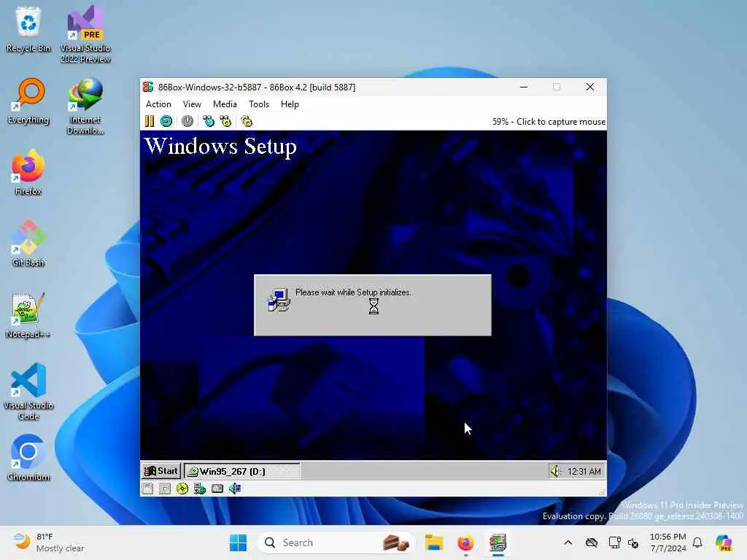
Task: Click the Setup computer icon in dialog
Action: click(x=279, y=300)
